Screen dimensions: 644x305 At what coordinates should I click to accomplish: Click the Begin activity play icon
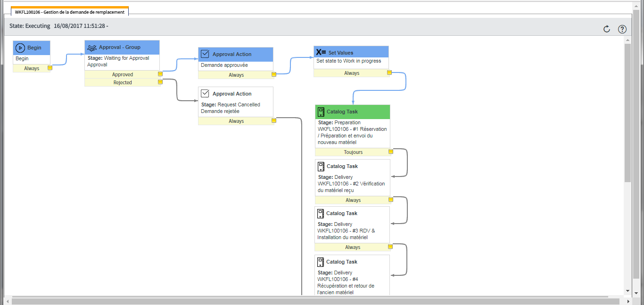click(20, 48)
